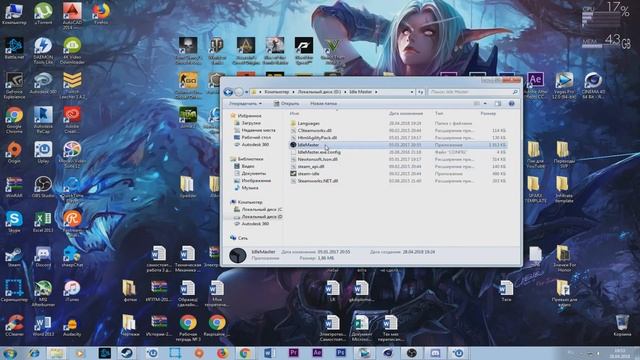
Task: Open the OBS Studio desktop shortcut
Action: tap(43, 187)
